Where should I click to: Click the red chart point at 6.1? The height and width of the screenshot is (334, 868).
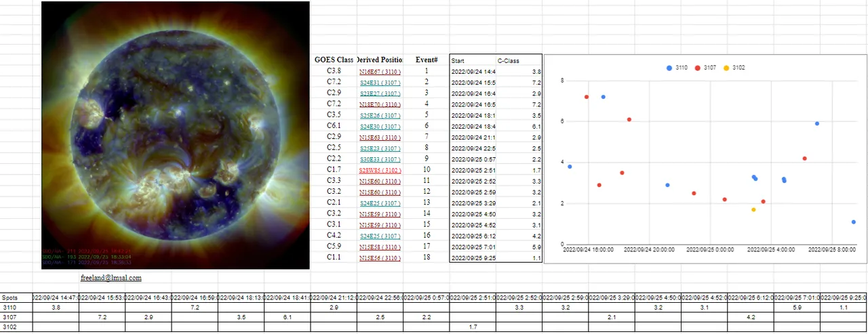pos(629,120)
